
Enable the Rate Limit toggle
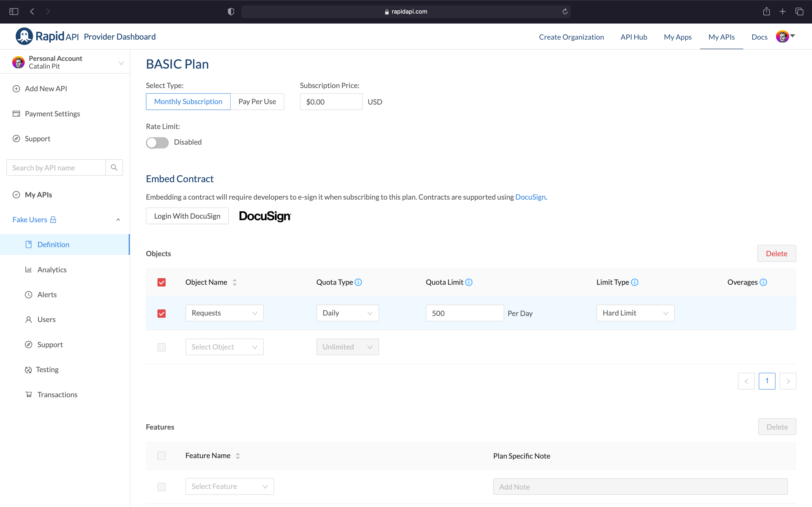[157, 143]
